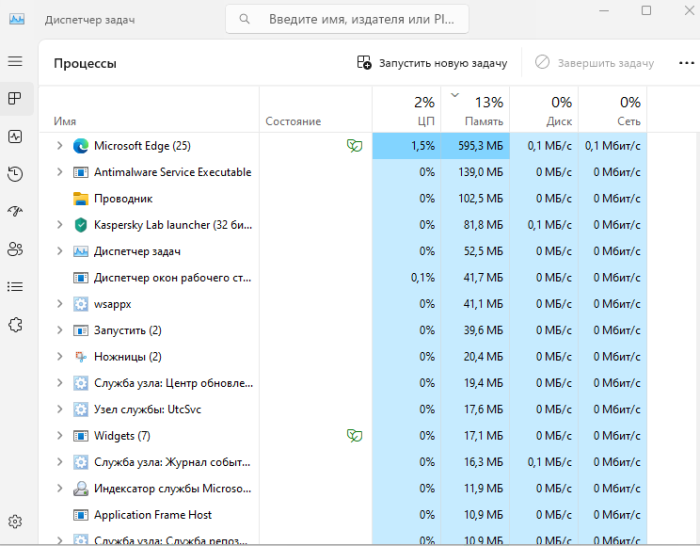The height and width of the screenshot is (546, 700).
Task: Click efficiency mode leaf on Microsoft Edge row
Action: coord(354,146)
